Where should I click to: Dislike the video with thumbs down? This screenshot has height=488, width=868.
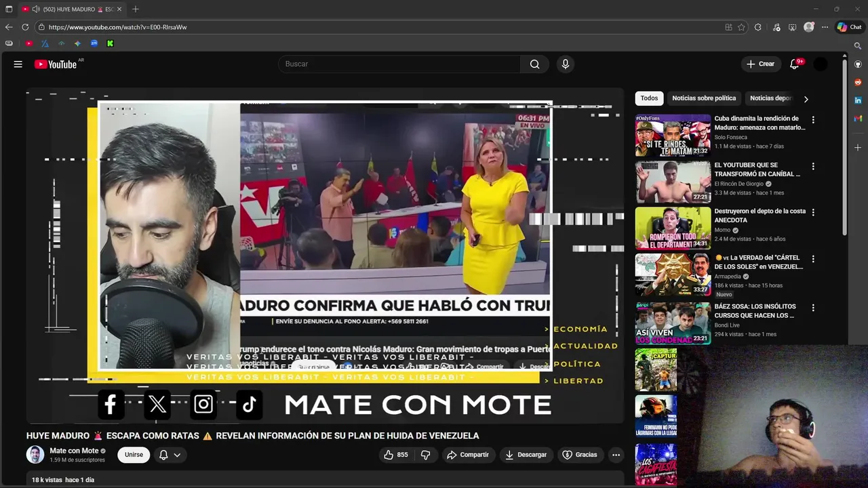[426, 455]
